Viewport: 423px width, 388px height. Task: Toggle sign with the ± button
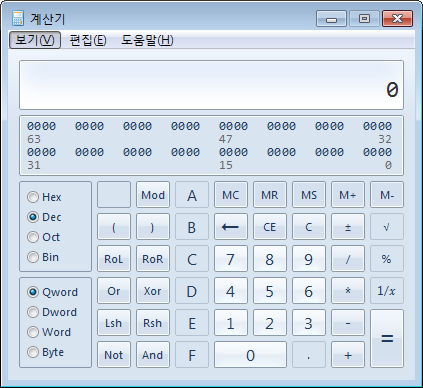[x=348, y=227]
